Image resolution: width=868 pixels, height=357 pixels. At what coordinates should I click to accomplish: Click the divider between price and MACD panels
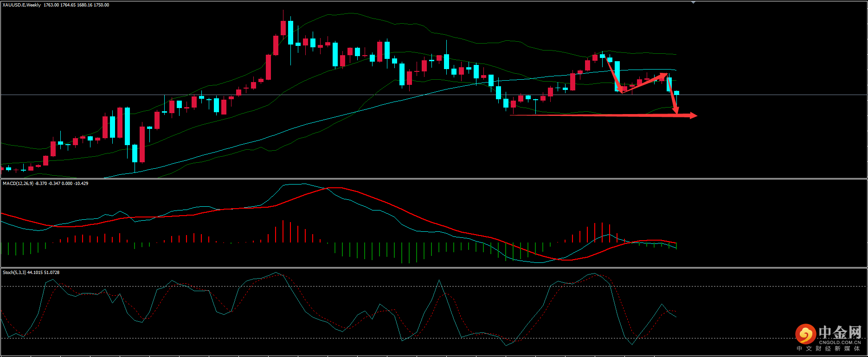pyautogui.click(x=434, y=178)
